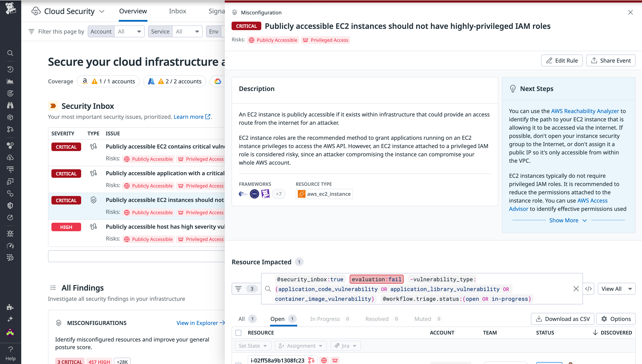Viewport: 642px width, 364px height.
Task: Open the bug icon for Application Security
Action: point(10,234)
